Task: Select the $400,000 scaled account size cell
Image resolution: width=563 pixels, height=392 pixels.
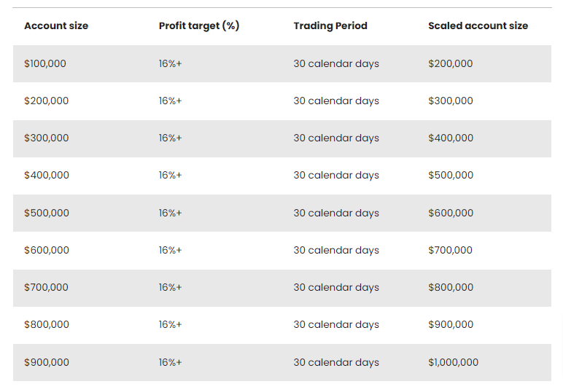Action: click(451, 138)
